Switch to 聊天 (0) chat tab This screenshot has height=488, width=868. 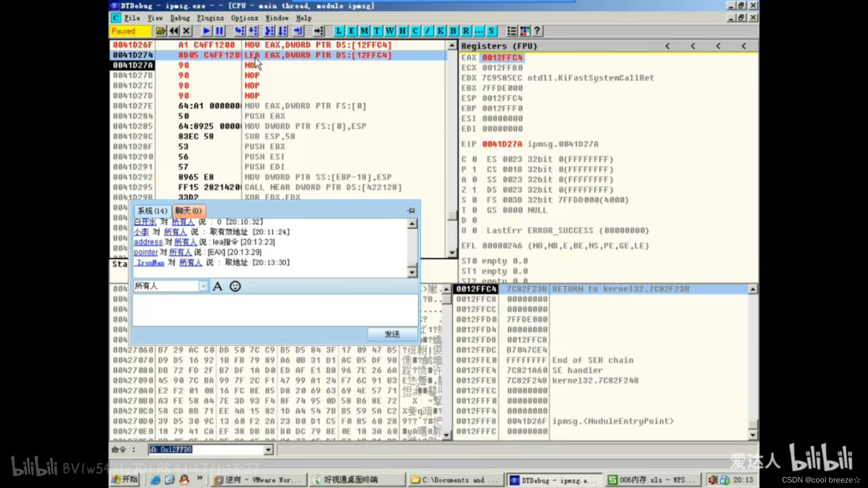point(189,211)
